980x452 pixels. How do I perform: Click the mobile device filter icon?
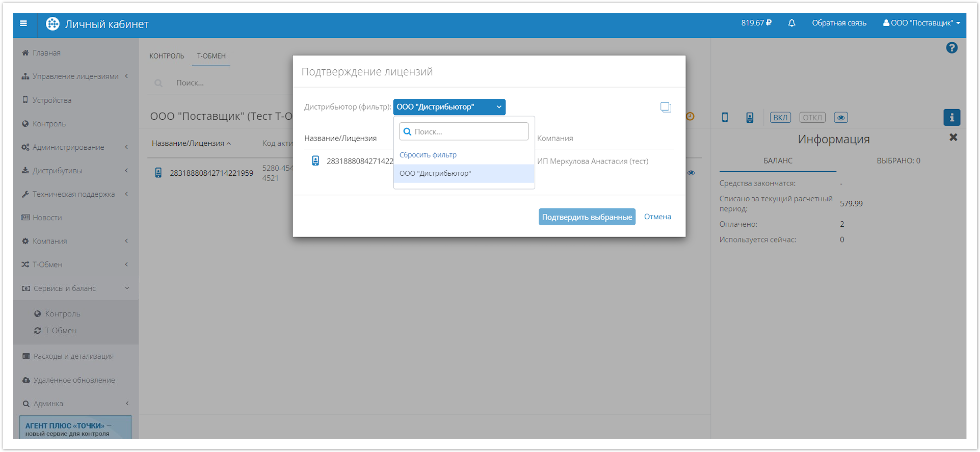725,118
